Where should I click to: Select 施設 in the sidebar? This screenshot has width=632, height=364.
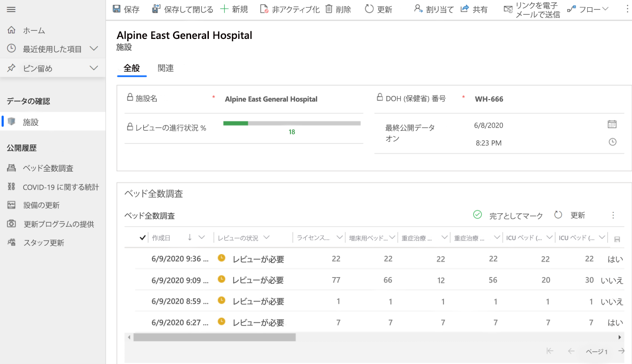(53, 122)
